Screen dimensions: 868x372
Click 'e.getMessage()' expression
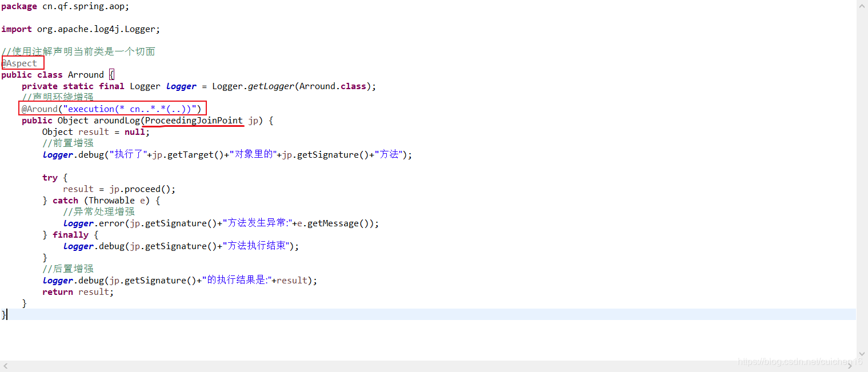coord(335,223)
